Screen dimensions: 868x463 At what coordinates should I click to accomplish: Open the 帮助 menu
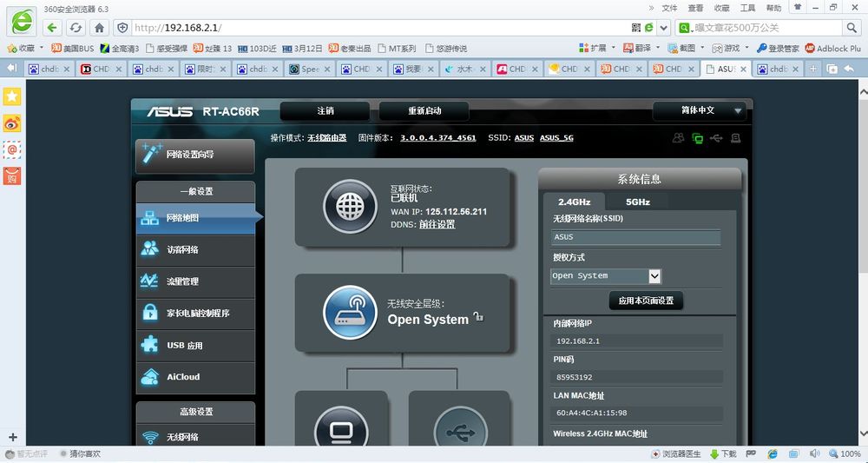click(774, 8)
